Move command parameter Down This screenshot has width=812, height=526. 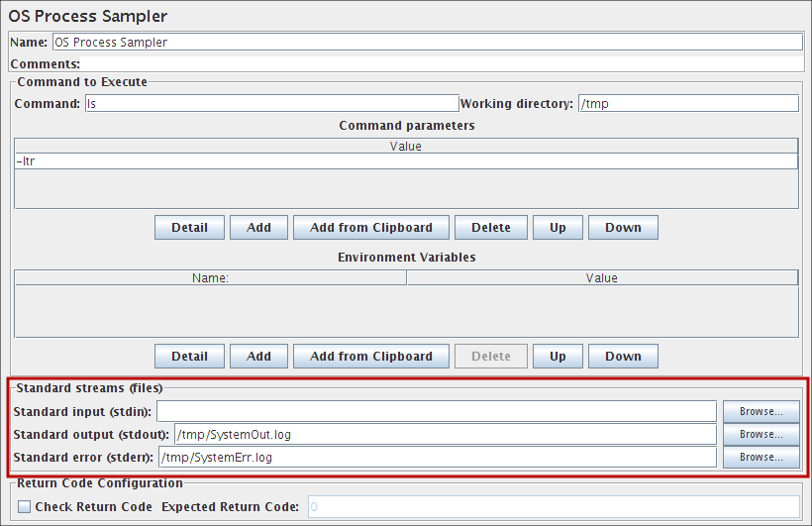[623, 228]
